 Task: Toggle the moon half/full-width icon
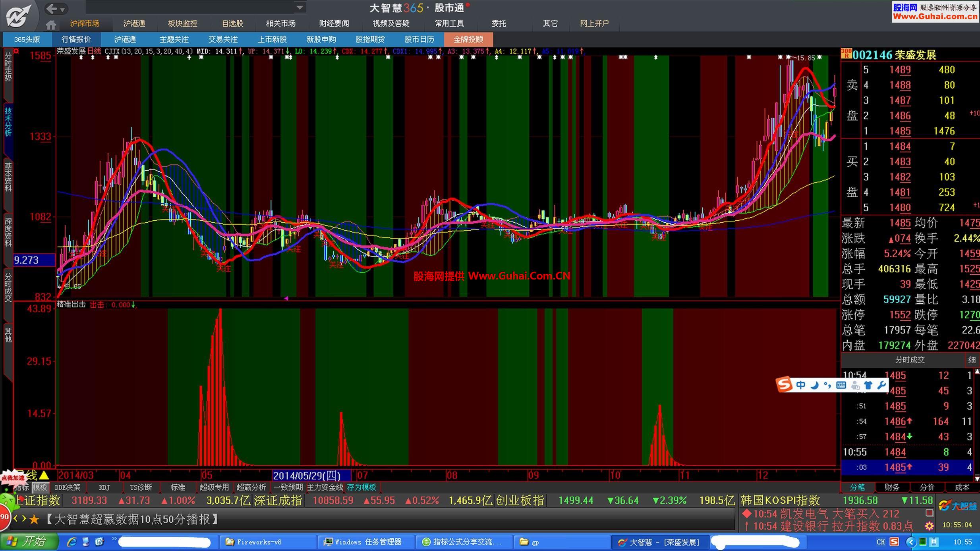click(x=815, y=385)
